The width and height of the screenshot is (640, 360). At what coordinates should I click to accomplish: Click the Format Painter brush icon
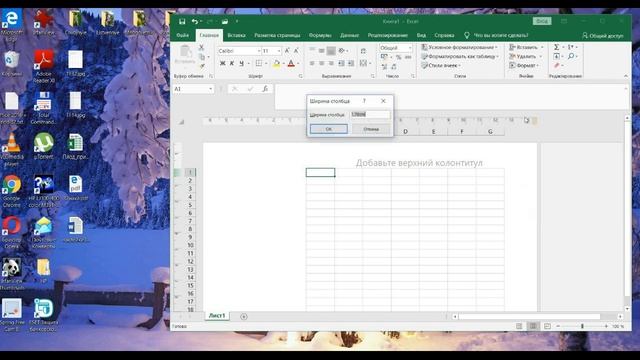click(x=202, y=66)
